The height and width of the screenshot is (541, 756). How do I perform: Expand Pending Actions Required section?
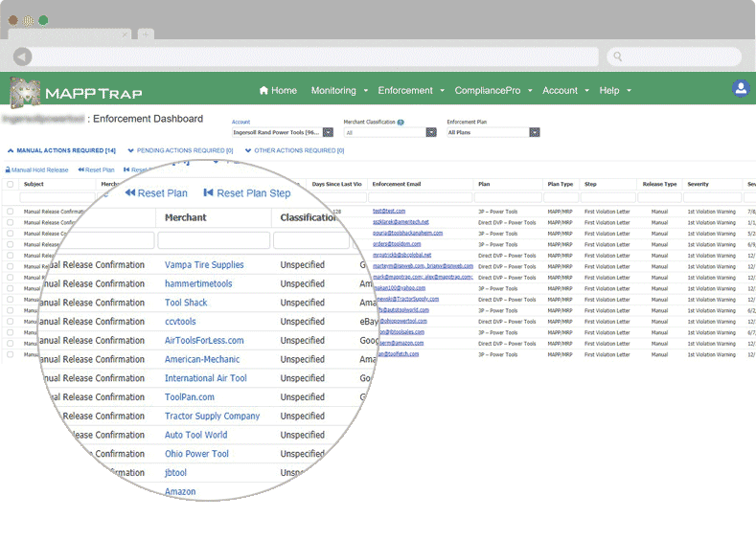[x=180, y=150]
